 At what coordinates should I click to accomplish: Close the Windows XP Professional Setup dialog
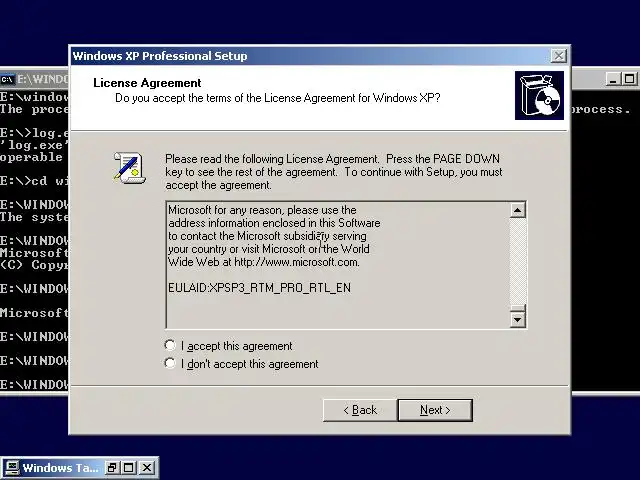coord(558,56)
